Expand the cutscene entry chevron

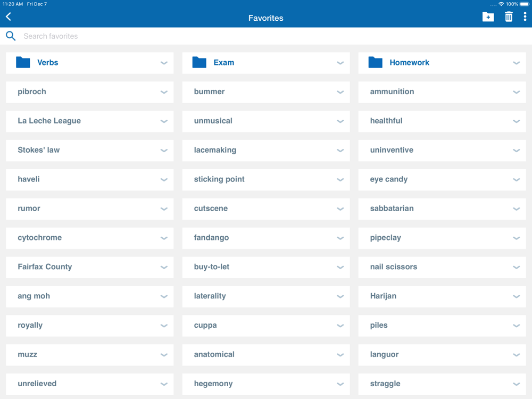click(x=340, y=209)
